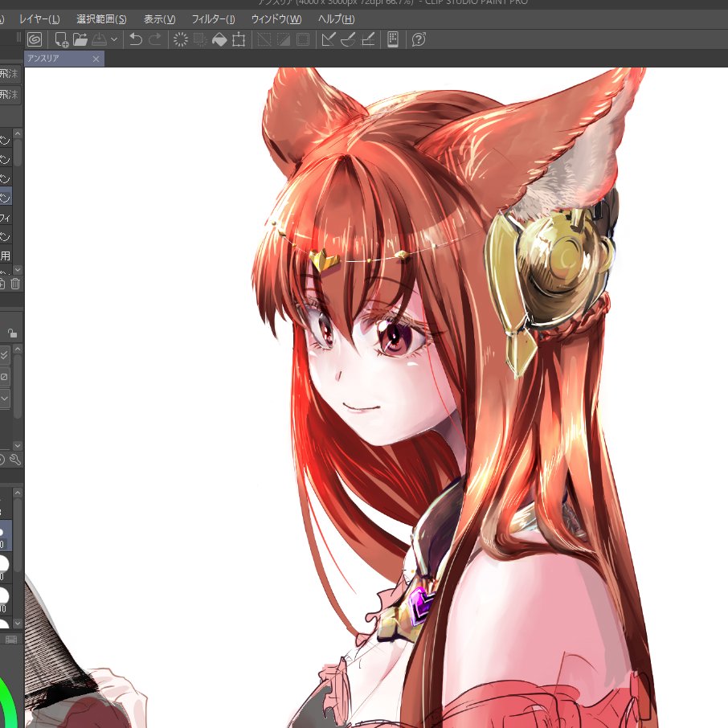
Task: Expand save options dropdown arrow
Action: tap(114, 39)
